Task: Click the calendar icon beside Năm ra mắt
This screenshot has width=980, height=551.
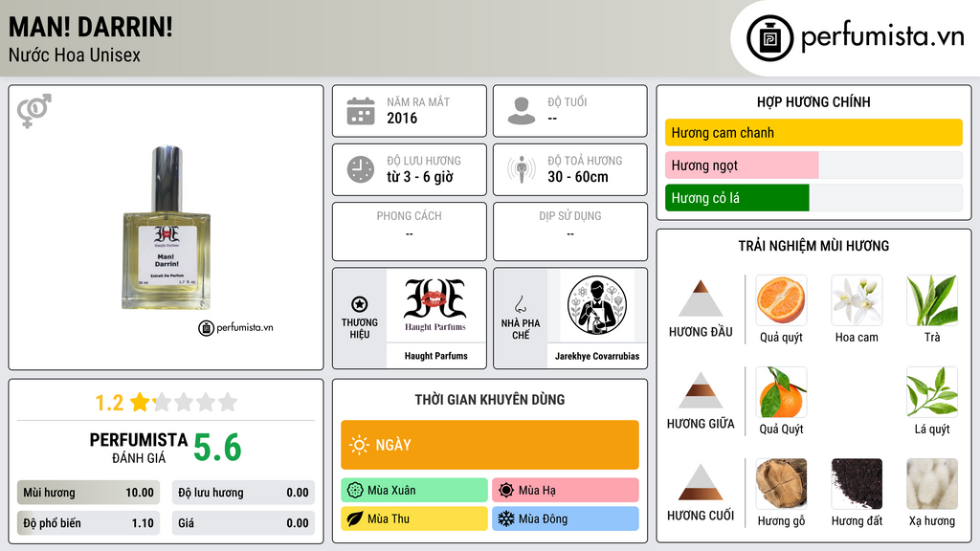Action: [x=361, y=111]
